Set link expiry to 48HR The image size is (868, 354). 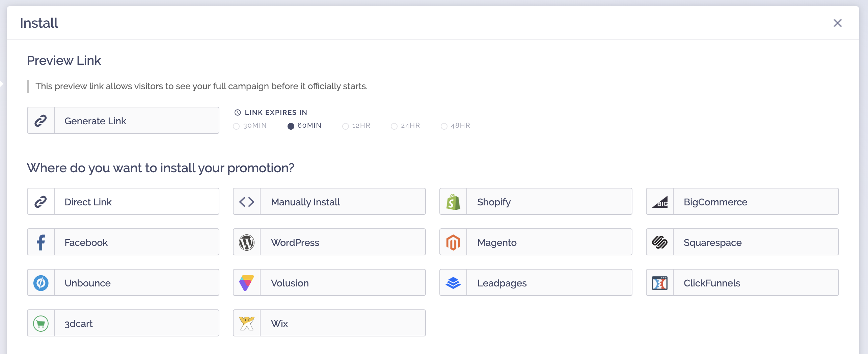pyautogui.click(x=455, y=126)
